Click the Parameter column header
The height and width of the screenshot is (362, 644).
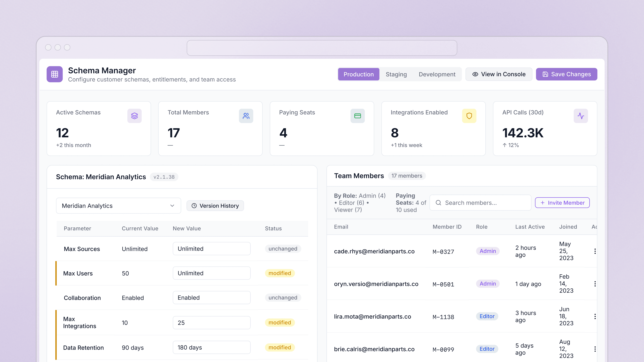(77, 228)
